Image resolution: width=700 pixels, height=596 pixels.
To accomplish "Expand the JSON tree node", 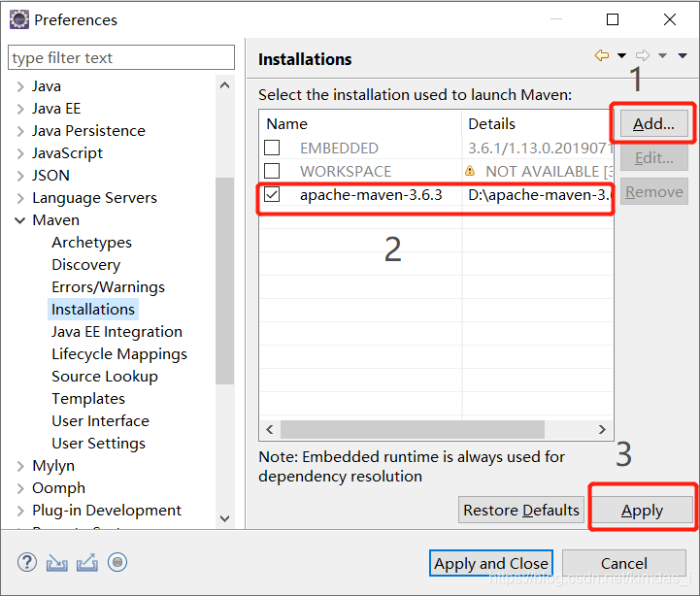I will click(x=20, y=176).
